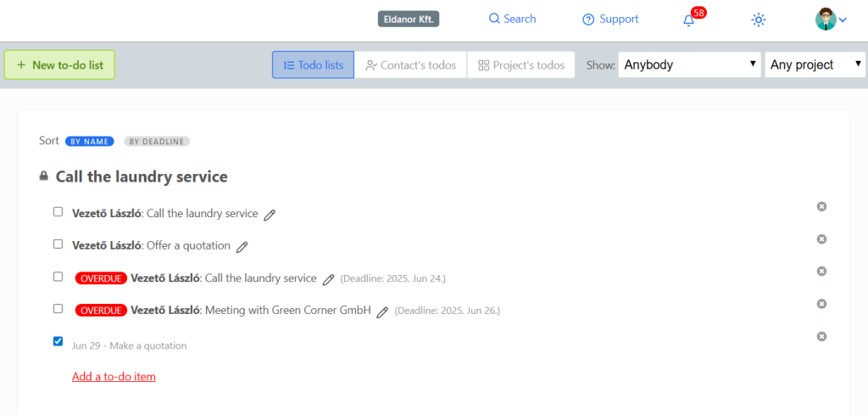Sort lists By Deadline

157,141
